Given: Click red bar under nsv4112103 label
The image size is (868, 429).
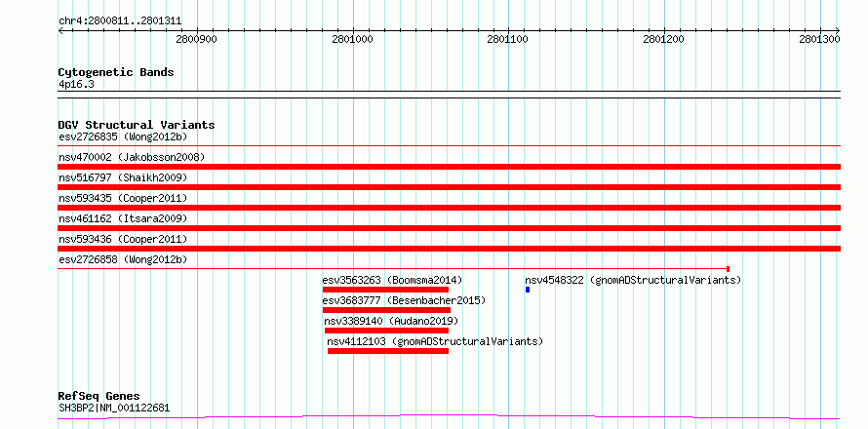Looking at the screenshot, I should tap(388, 351).
